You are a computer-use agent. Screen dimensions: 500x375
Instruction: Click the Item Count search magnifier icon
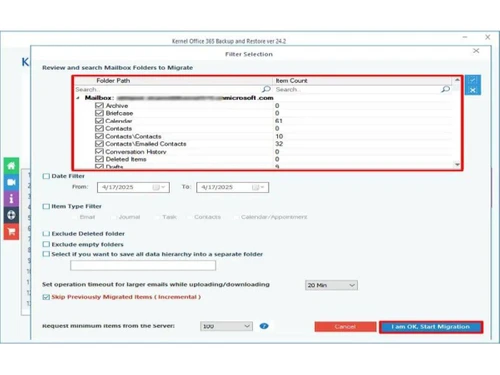point(445,89)
